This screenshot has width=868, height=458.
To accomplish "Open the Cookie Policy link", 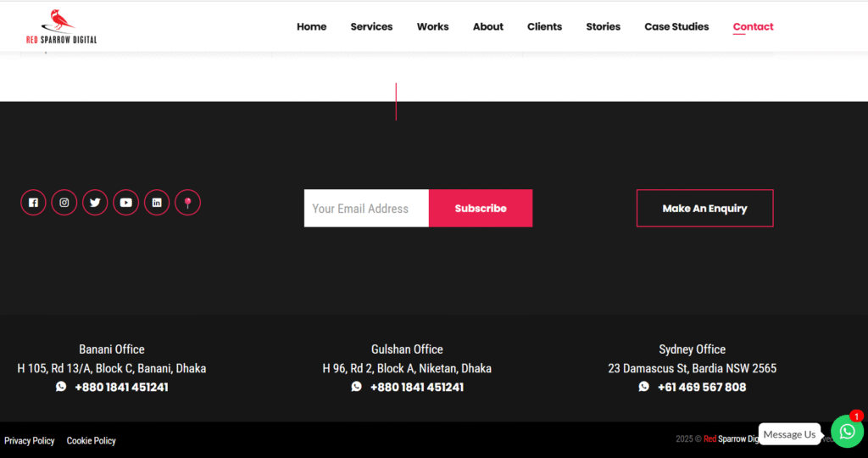I will point(92,441).
